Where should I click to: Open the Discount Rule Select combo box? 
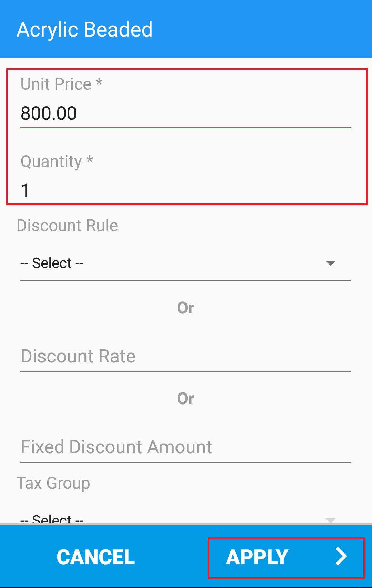point(186,263)
